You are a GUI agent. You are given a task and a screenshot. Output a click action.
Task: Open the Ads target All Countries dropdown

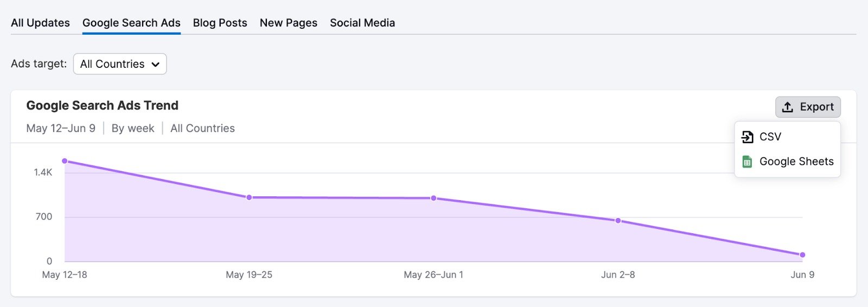[x=119, y=64]
